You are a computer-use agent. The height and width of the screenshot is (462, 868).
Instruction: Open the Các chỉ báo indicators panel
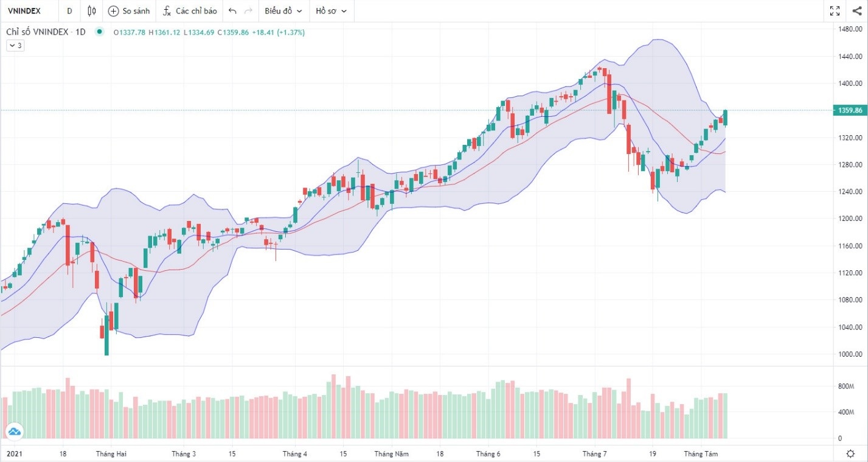[189, 10]
